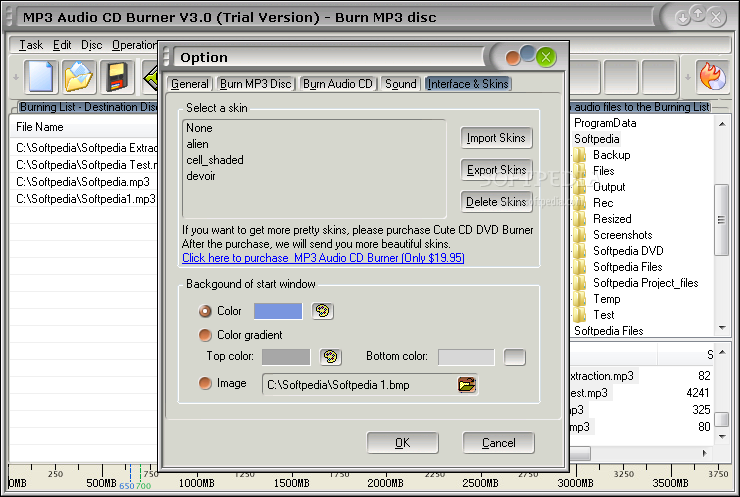Click folder tree scrollbar down arrow
Image resolution: width=740 pixels, height=497 pixels.
(722, 328)
